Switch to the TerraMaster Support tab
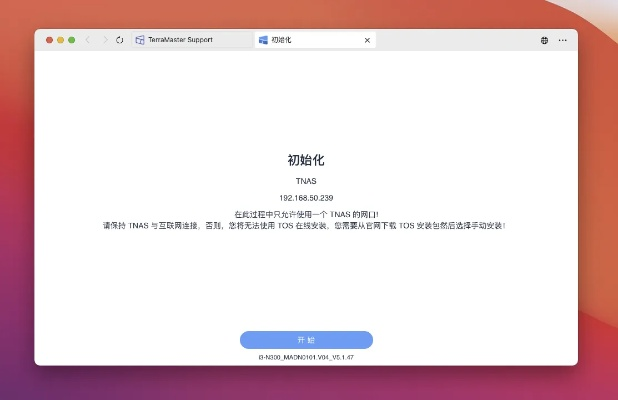 (x=192, y=40)
